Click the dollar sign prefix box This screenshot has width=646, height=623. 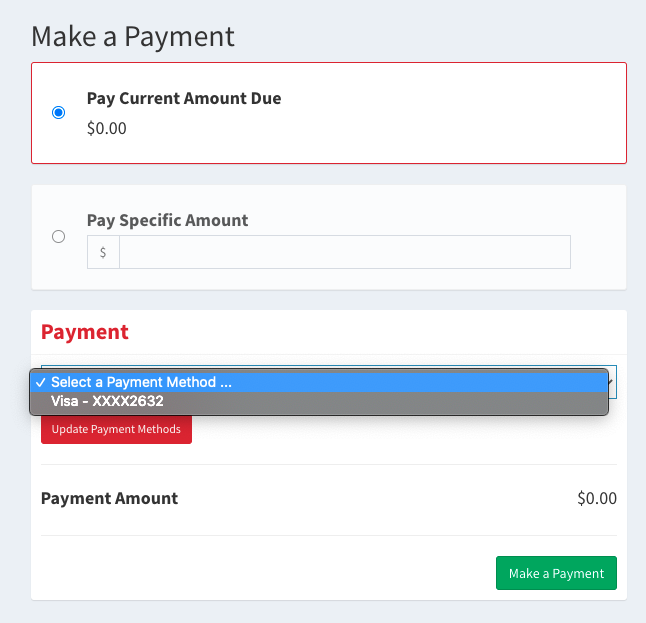tap(103, 253)
